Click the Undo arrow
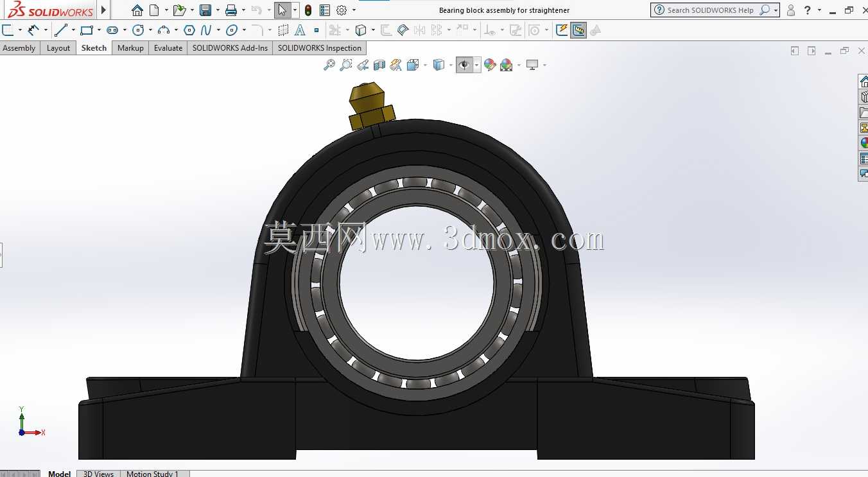868x477 pixels. (257, 10)
